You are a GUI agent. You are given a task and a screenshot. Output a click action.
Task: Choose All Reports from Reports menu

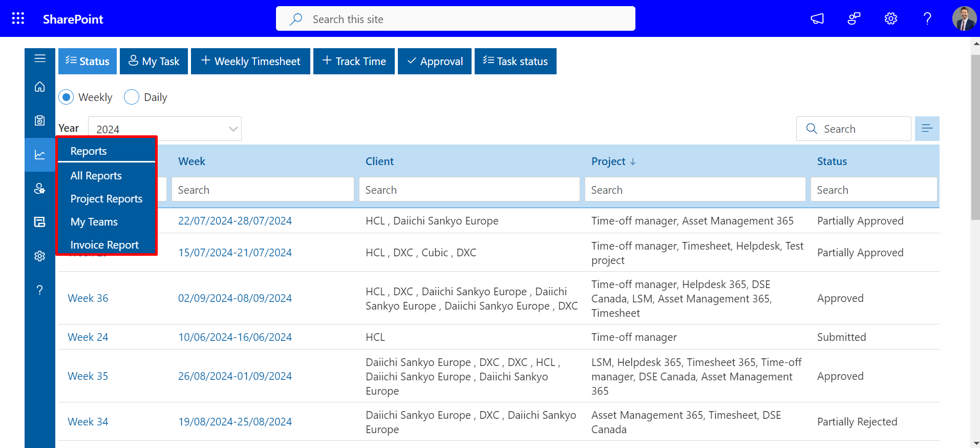[96, 176]
